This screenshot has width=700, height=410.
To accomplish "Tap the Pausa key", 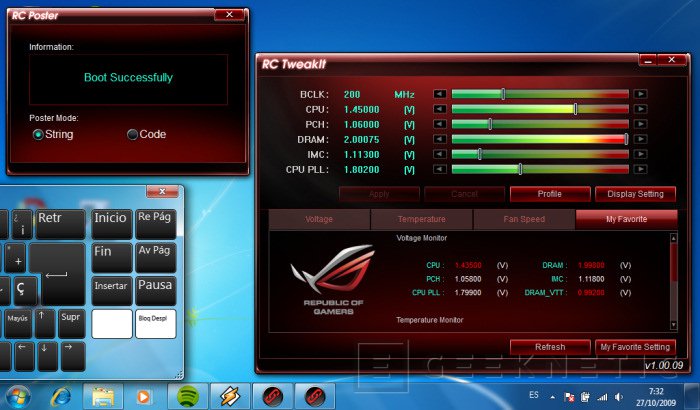I will point(155,291).
